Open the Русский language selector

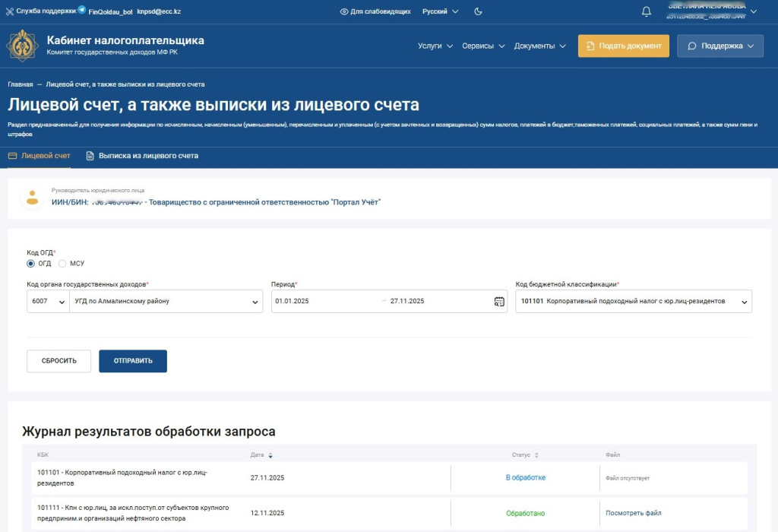[x=440, y=11]
